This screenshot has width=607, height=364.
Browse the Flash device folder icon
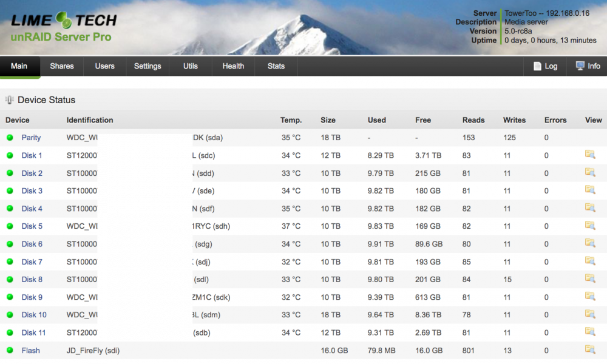pos(590,349)
